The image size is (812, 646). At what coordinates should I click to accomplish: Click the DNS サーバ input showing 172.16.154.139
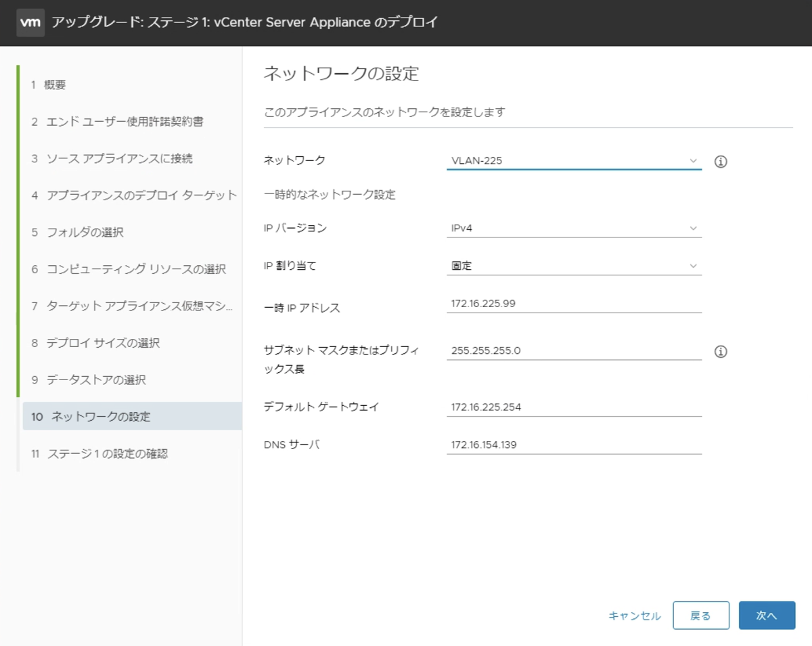tap(574, 444)
